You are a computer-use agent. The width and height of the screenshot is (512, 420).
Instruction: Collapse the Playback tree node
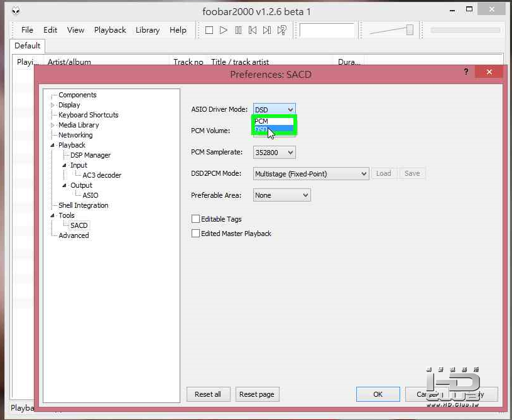coord(52,145)
